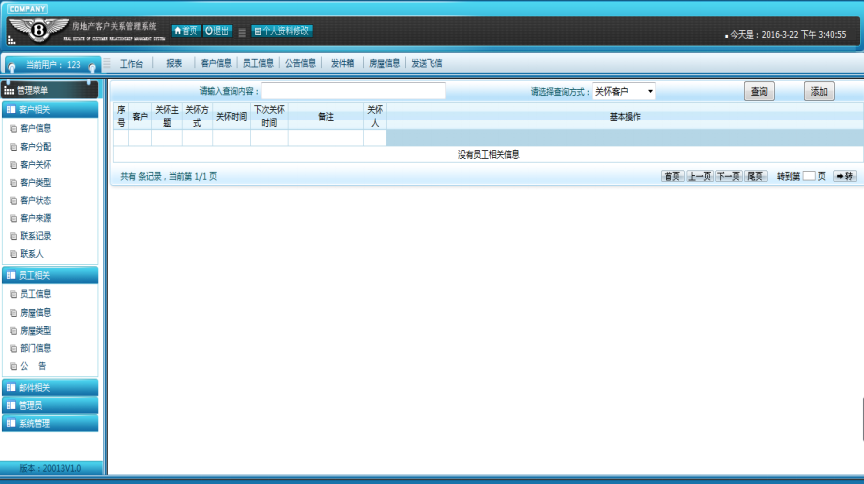The width and height of the screenshot is (864, 484).
Task: Click the Bentley winged logo
Action: pos(39,30)
